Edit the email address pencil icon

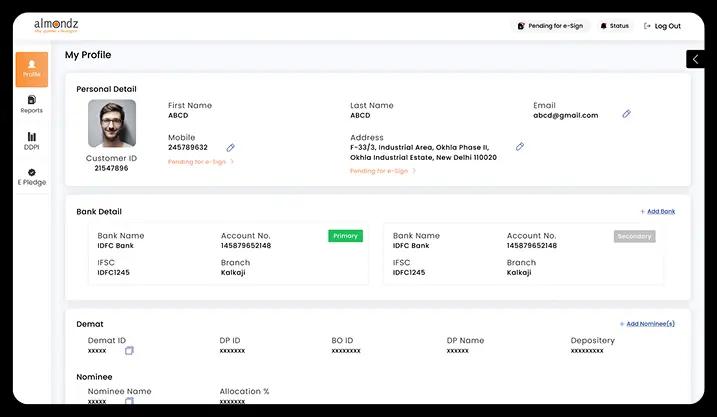627,114
